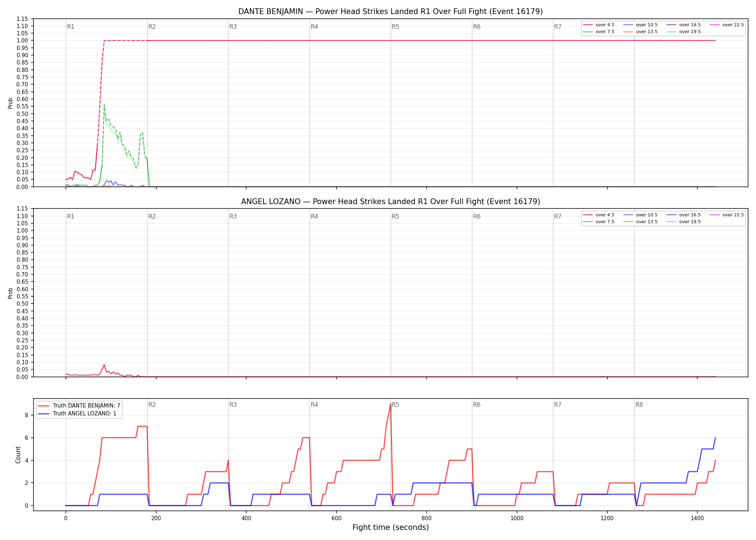Click the 'Truth DANTE BENJAMIN: 7' legend entry
Viewport: 756px width, 540px height.
pos(79,405)
